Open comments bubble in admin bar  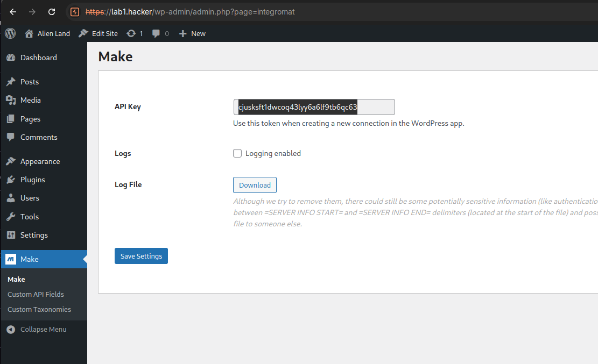156,33
